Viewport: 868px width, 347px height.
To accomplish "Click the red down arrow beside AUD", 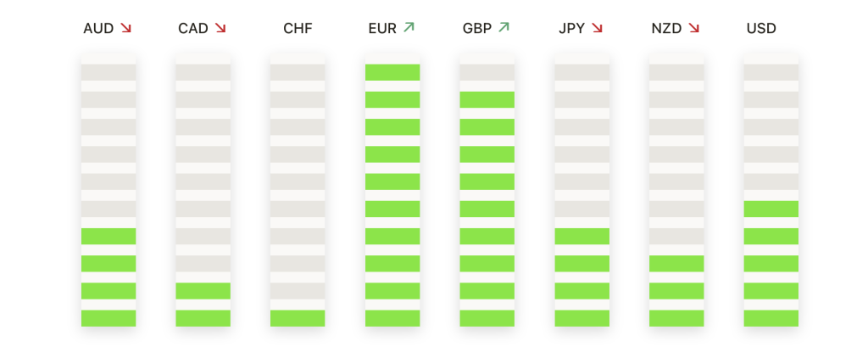I will [125, 28].
